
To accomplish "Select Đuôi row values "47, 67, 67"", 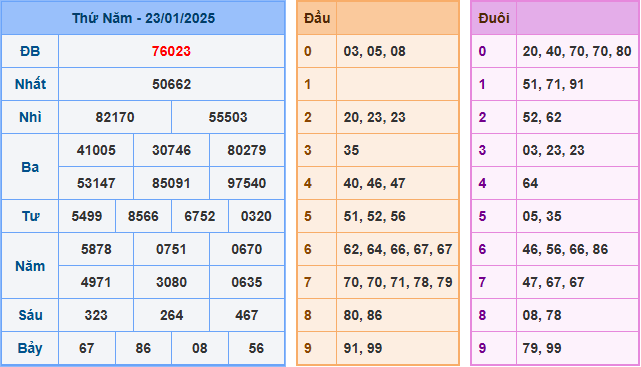I will (554, 282).
